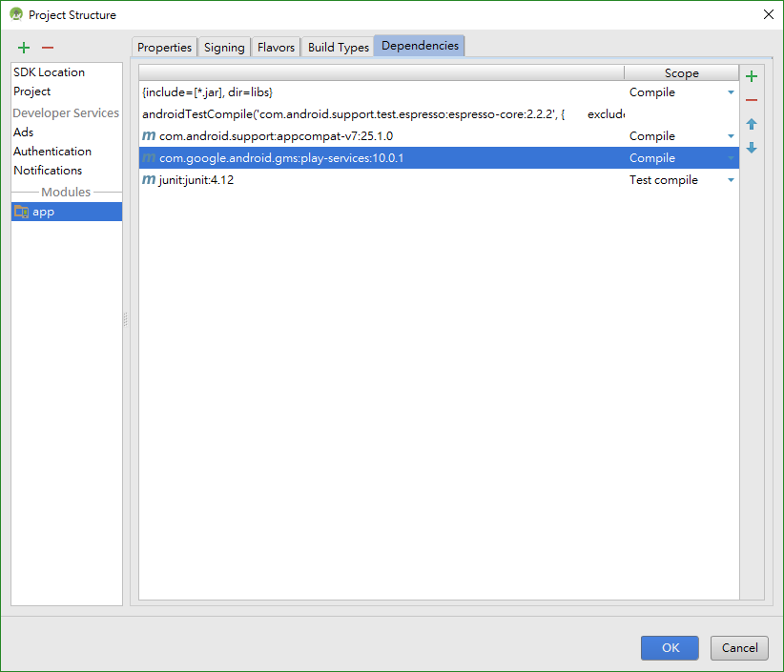Screen dimensions: 784x672
Task: Click green plus to add new module
Action: tap(24, 48)
